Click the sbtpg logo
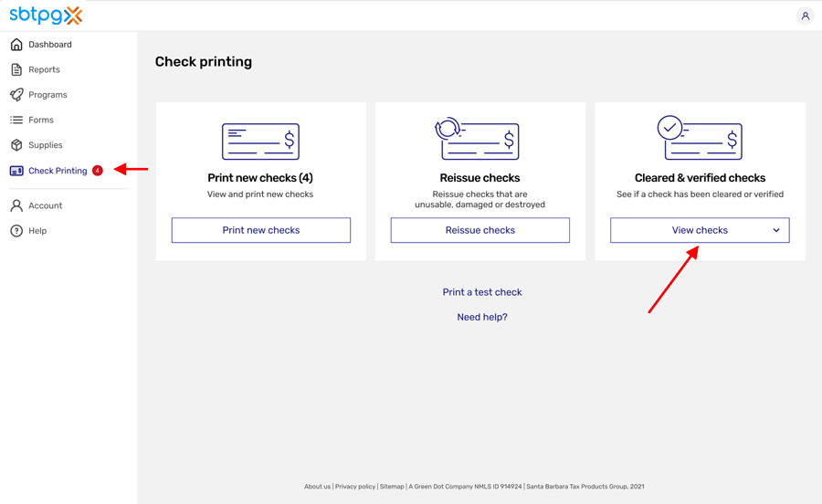 (x=47, y=15)
